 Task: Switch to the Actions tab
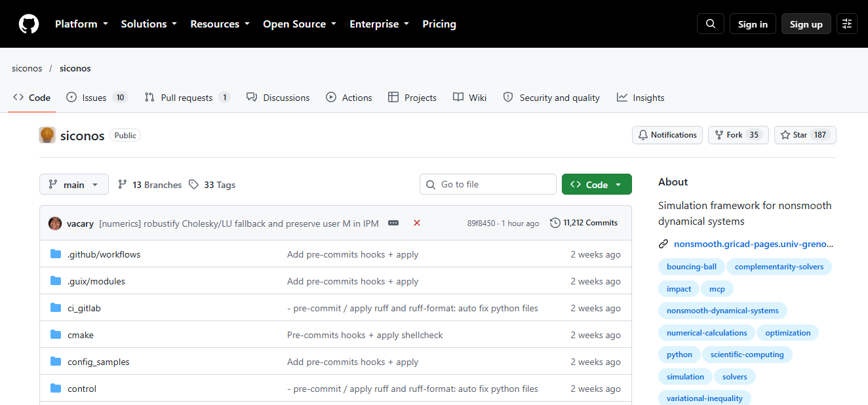349,98
